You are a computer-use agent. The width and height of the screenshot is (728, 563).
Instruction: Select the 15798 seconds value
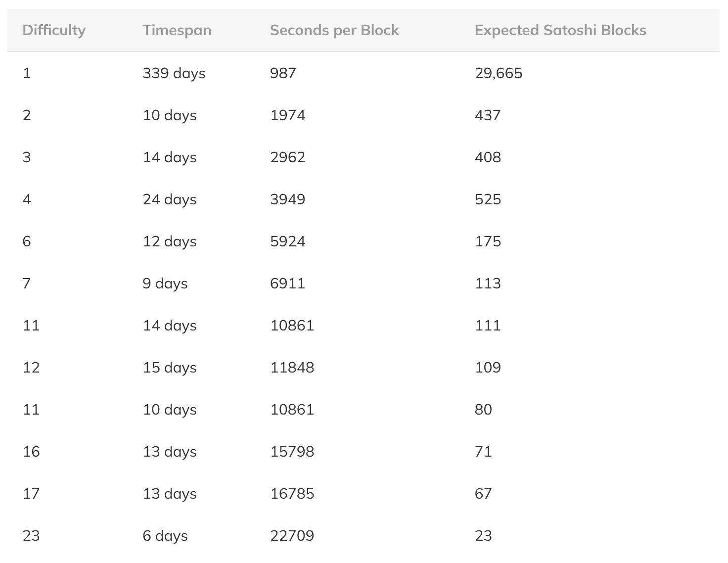(292, 452)
